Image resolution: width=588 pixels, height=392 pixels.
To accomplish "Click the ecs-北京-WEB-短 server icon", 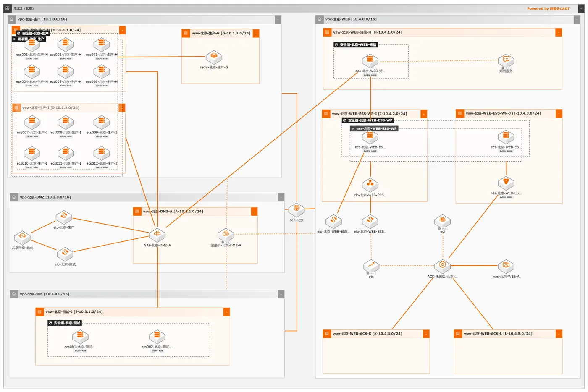I will click(370, 61).
